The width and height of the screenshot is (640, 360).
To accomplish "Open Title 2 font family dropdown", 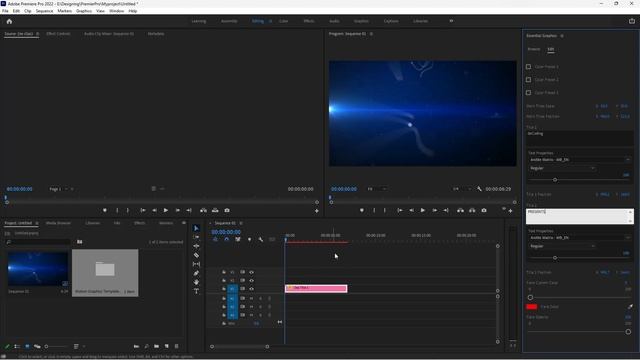I will [579, 238].
